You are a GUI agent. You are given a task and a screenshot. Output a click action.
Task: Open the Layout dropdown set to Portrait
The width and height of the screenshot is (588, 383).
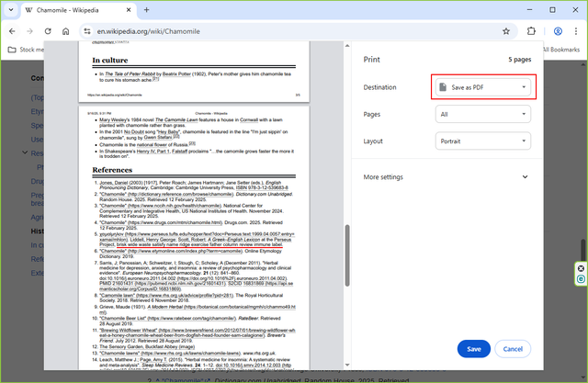483,141
